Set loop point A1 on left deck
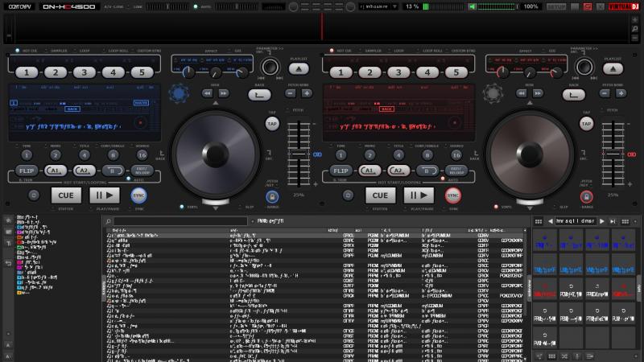 (56, 171)
